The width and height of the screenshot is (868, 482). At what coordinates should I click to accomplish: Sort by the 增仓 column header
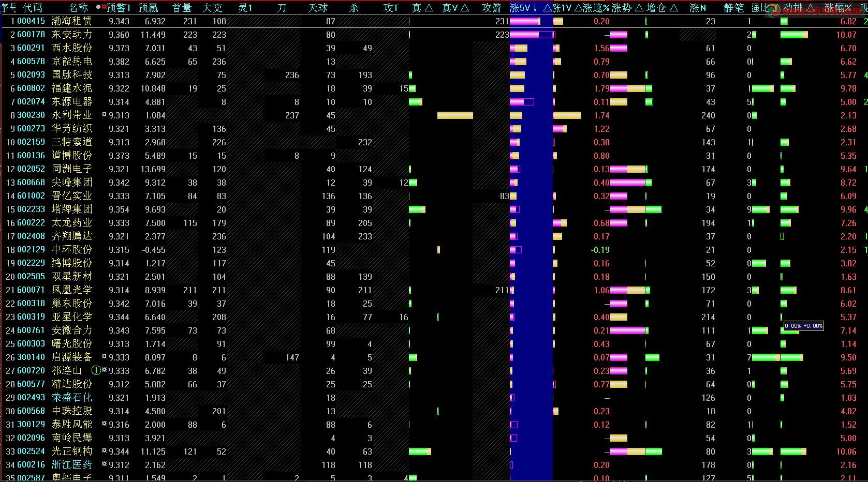662,8
